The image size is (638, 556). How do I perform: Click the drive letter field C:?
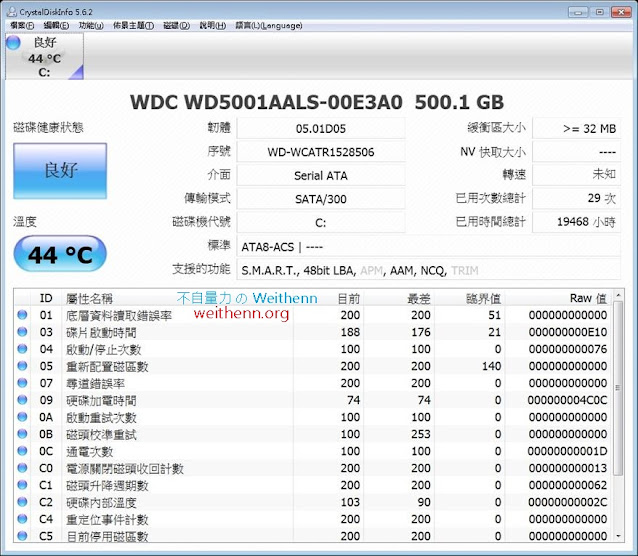point(321,223)
